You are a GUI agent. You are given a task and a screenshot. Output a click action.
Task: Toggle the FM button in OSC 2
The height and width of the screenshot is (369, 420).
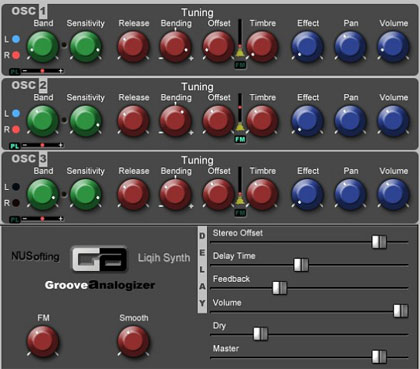pos(240,139)
